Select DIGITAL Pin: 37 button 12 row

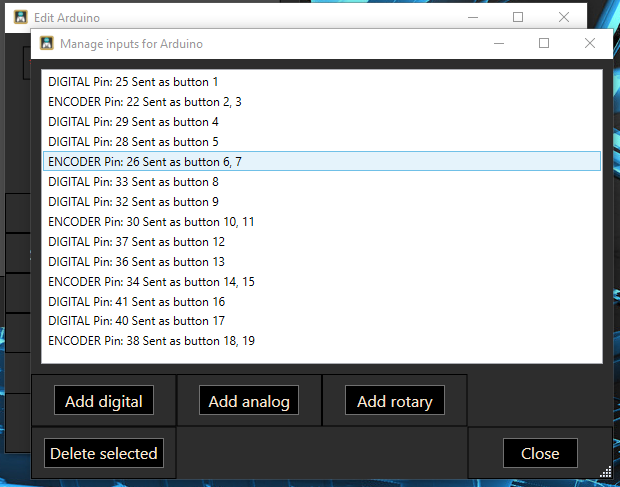tap(322, 242)
